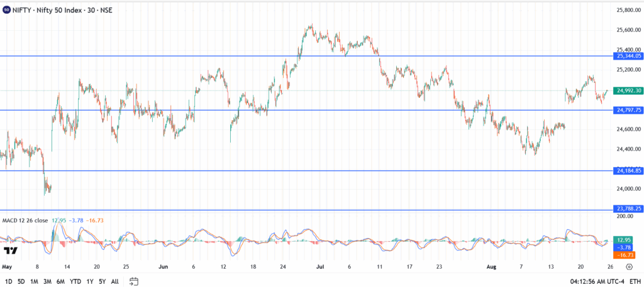Open the go-to-date calendar icon
The height and width of the screenshot is (287, 644).
pyautogui.click(x=133, y=281)
